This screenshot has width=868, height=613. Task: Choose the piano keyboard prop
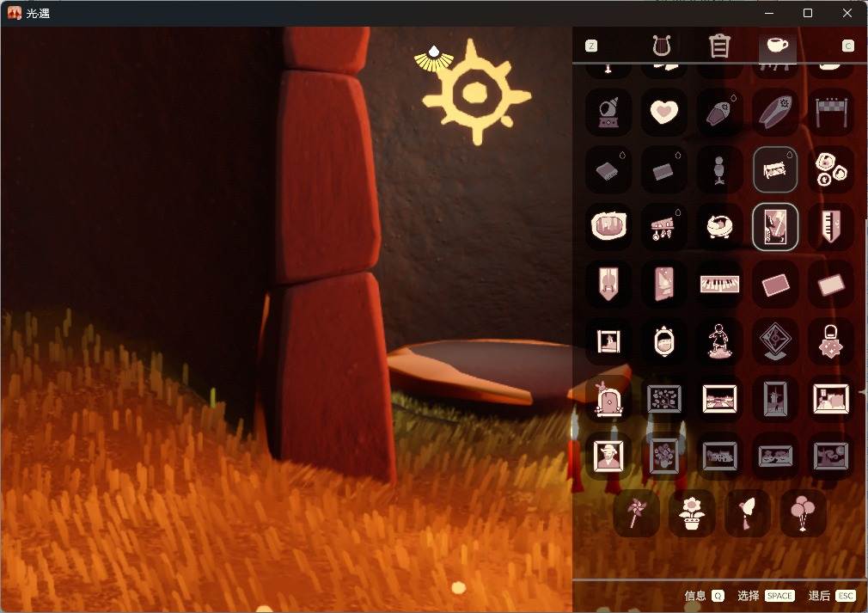tap(719, 284)
